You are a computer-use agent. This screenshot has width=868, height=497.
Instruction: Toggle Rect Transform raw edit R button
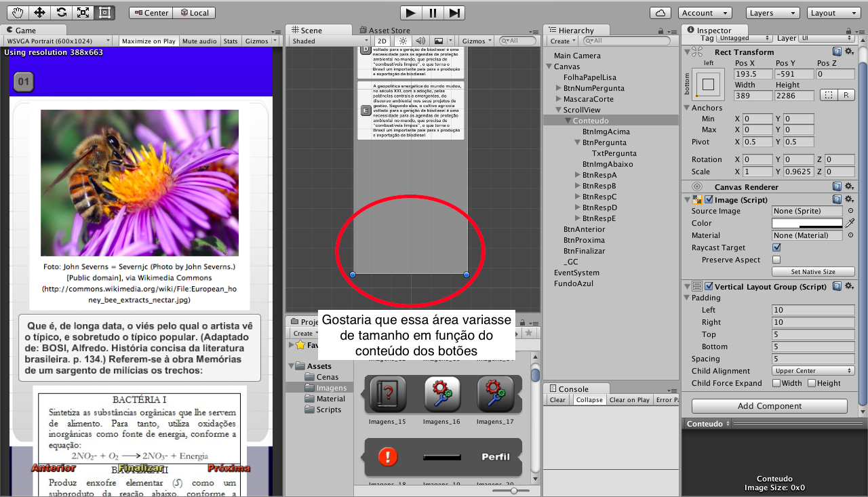click(846, 96)
